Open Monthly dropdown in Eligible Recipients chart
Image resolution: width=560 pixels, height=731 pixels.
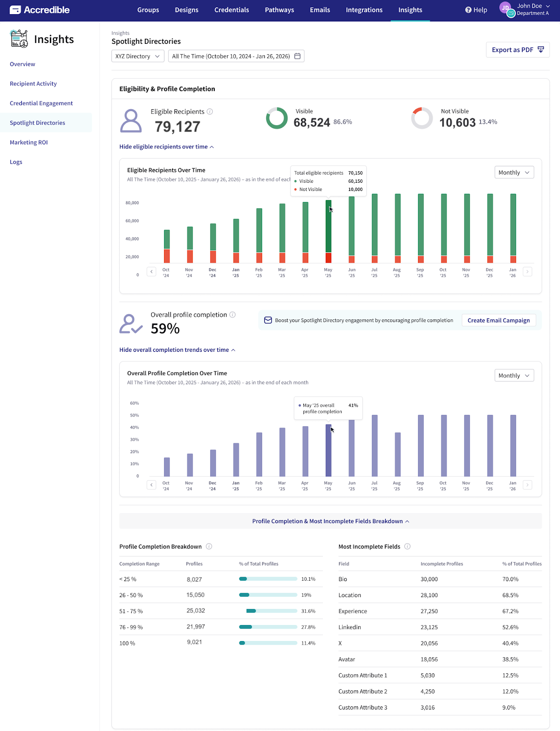click(514, 172)
